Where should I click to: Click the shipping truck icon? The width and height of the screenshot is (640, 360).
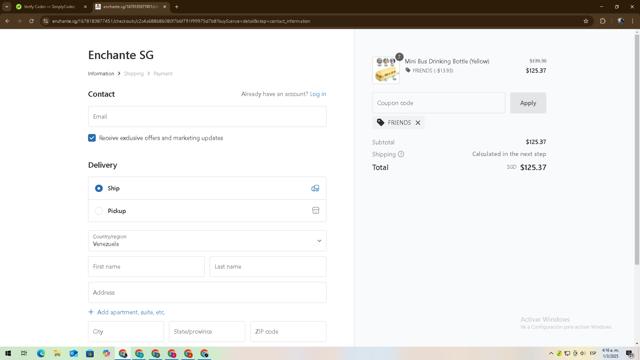pyautogui.click(x=315, y=188)
